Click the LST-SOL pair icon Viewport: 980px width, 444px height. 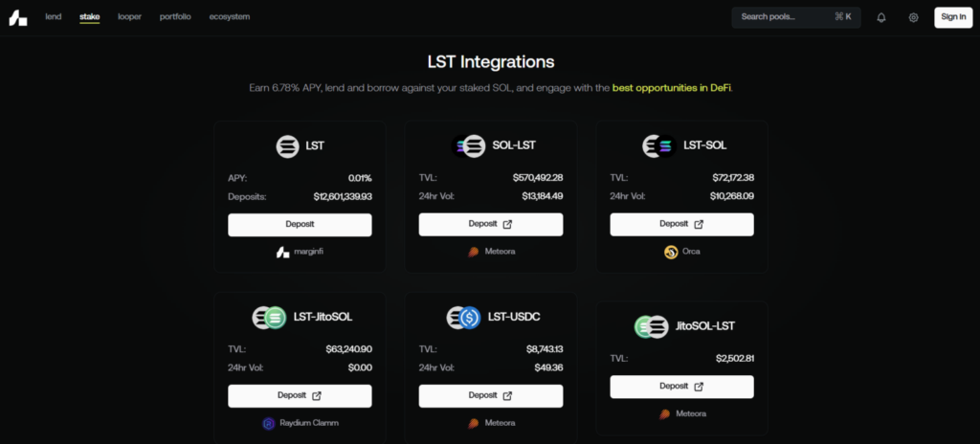pos(659,146)
